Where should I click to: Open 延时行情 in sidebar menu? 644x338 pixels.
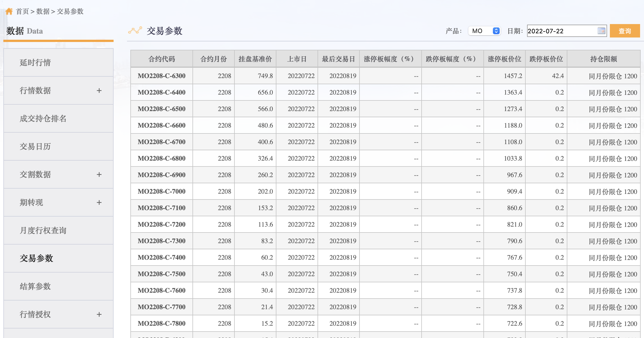pyautogui.click(x=35, y=62)
